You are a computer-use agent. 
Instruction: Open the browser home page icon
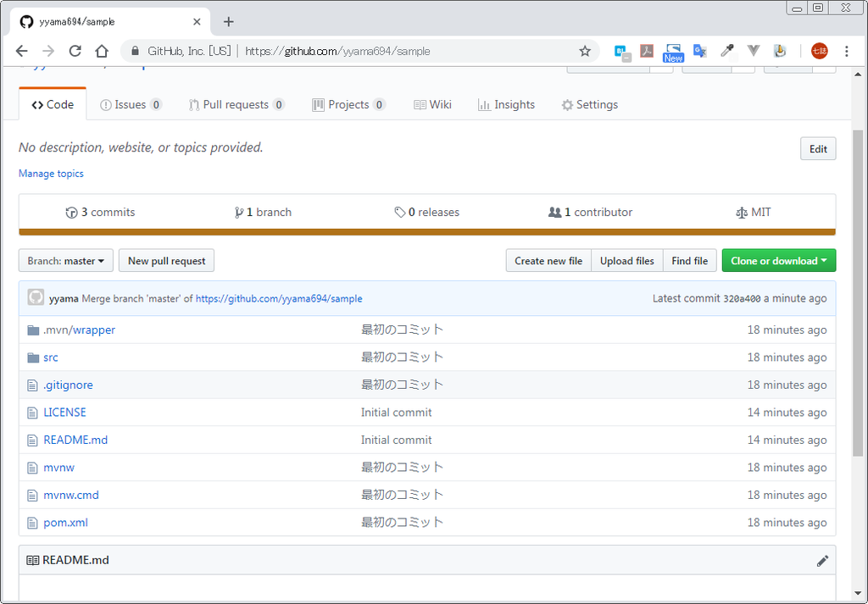point(102,52)
